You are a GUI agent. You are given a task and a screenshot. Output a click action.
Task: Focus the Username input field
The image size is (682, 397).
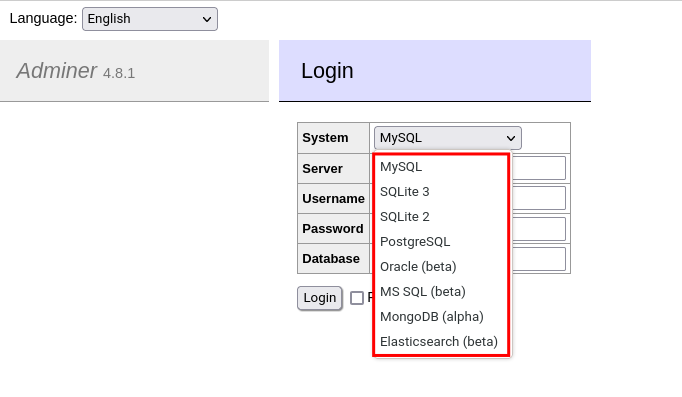tap(539, 198)
